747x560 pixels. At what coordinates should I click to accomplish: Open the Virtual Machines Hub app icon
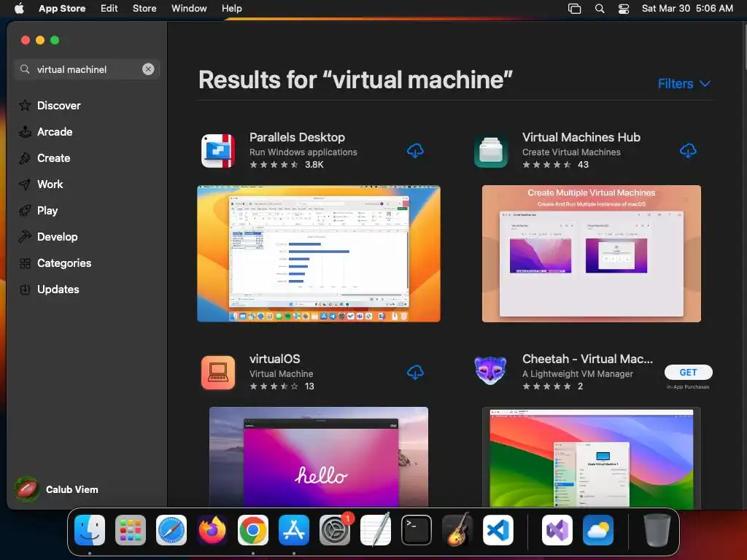click(491, 151)
